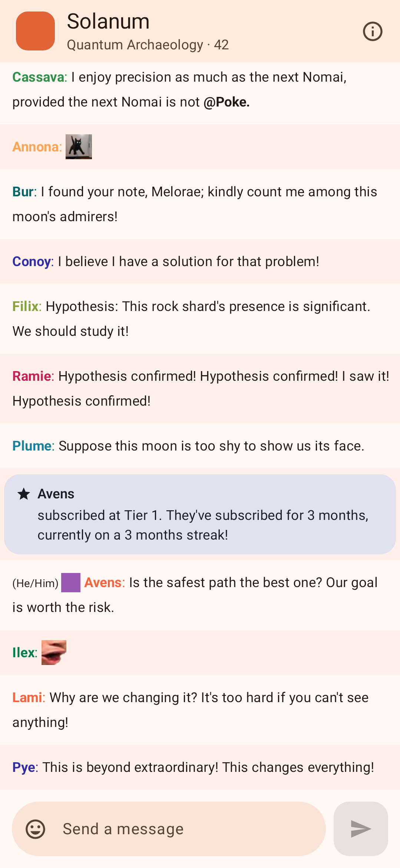Tap the Solanum channel avatar
Image resolution: width=400 pixels, height=868 pixels.
tap(35, 31)
